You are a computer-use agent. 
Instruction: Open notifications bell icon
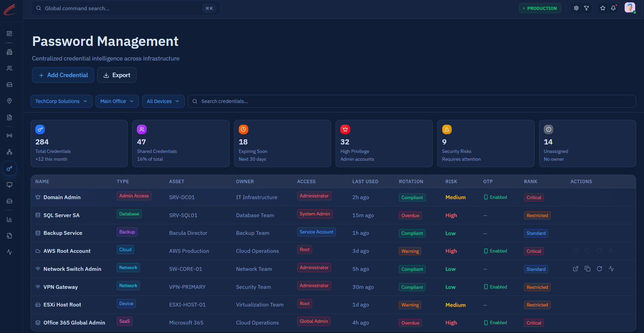coord(613,8)
